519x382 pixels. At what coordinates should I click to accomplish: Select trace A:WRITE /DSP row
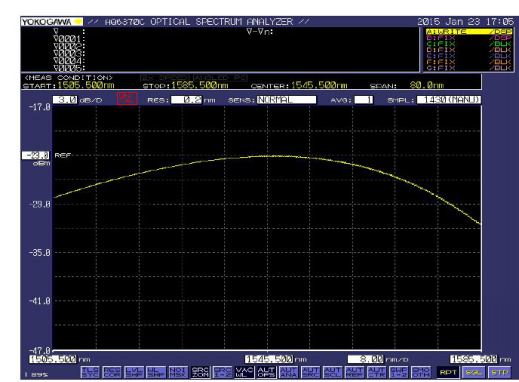[469, 32]
